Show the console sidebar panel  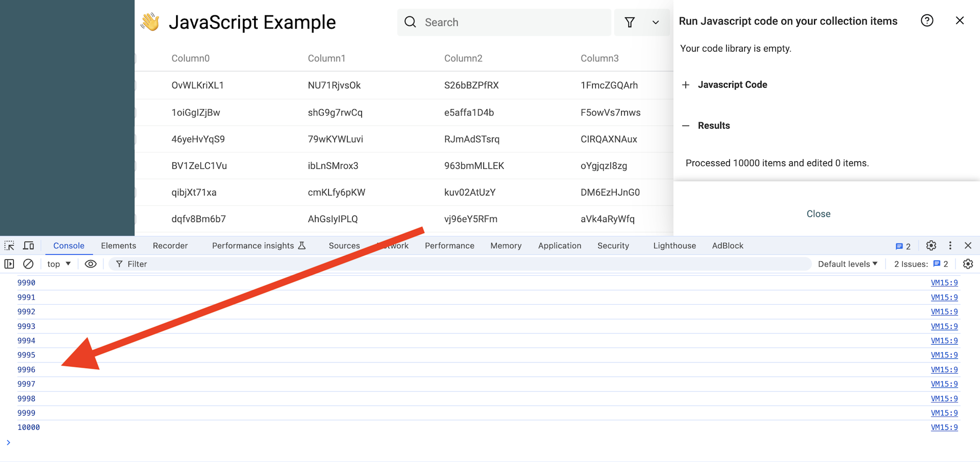[9, 264]
